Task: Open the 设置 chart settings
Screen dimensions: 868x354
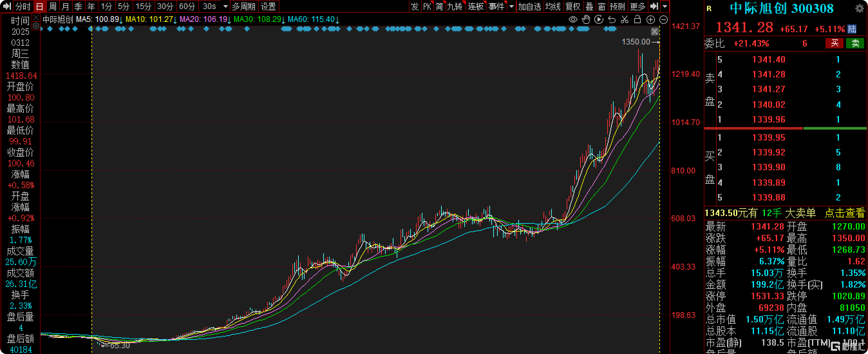Action: pos(269,6)
